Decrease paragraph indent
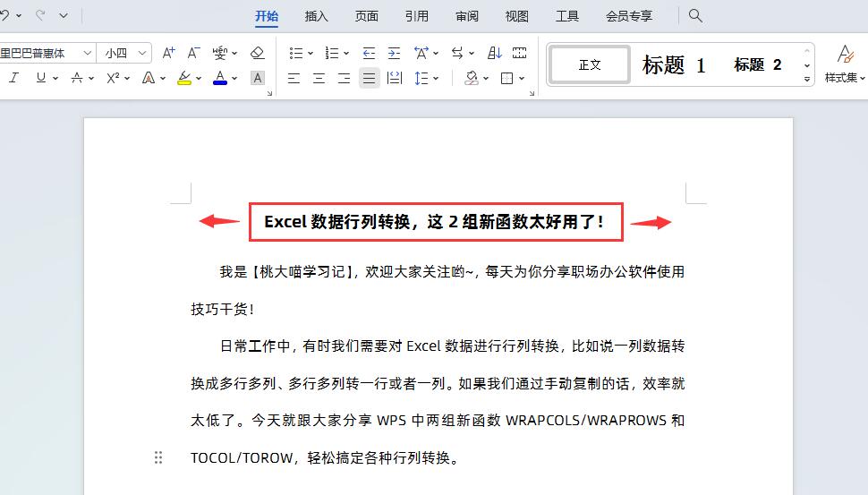The height and width of the screenshot is (495, 868). 369,53
